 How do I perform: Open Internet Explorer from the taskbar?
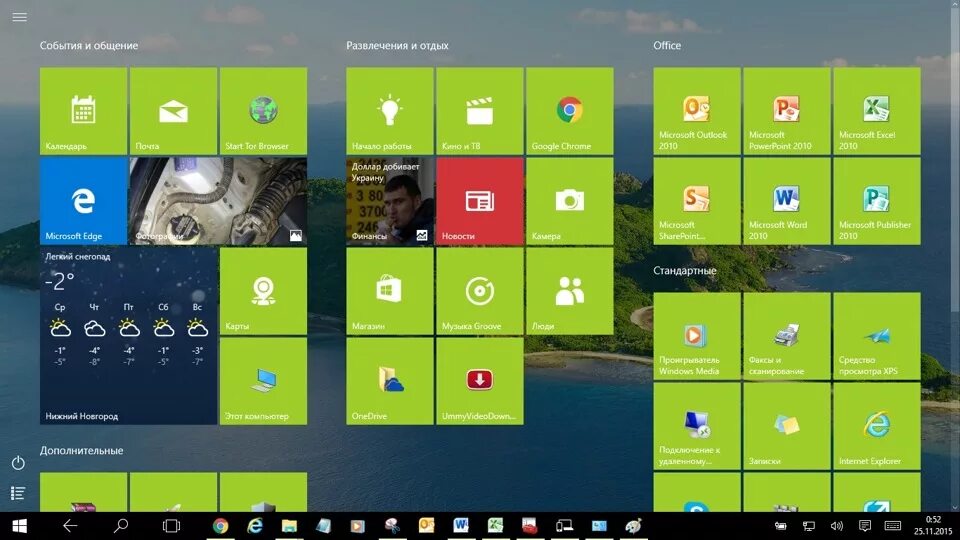tap(255, 526)
